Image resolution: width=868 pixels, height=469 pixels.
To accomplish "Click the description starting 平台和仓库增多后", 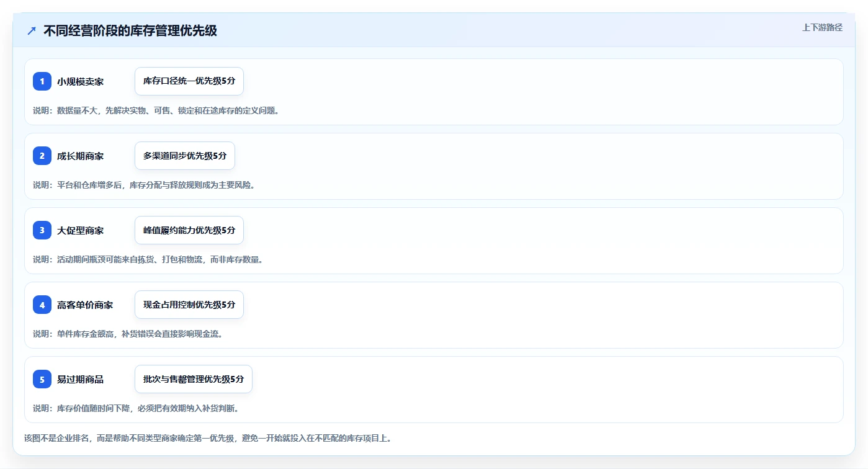I will (144, 185).
